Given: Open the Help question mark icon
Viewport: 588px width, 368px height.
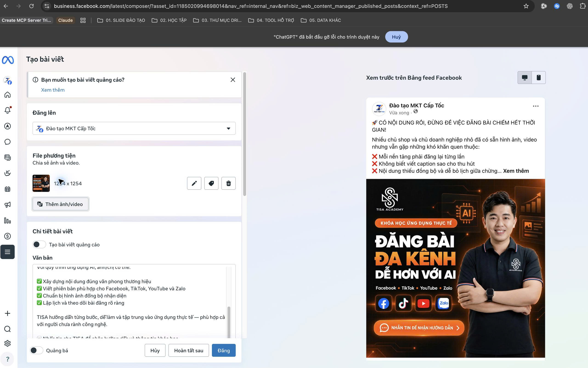Looking at the screenshot, I should pyautogui.click(x=8, y=359).
